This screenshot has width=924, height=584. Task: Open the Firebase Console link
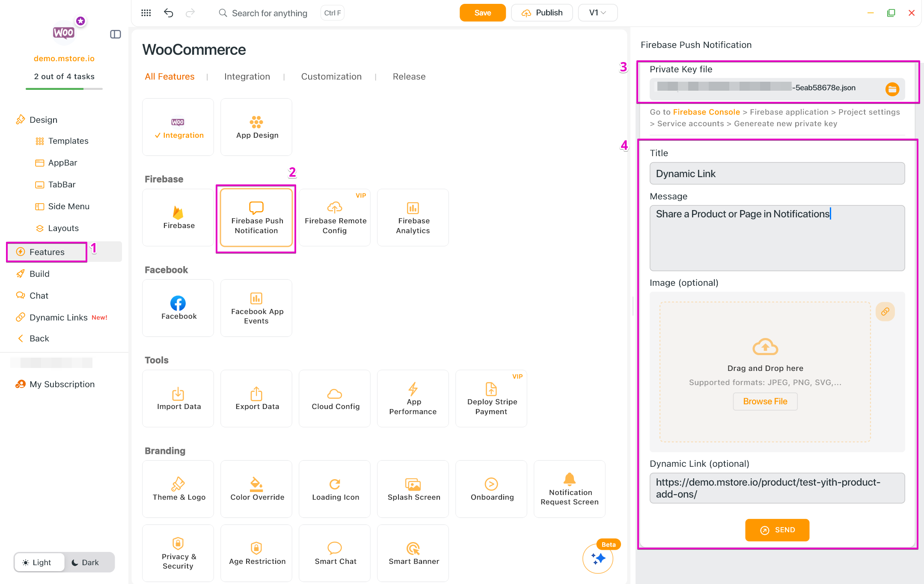[x=706, y=112]
